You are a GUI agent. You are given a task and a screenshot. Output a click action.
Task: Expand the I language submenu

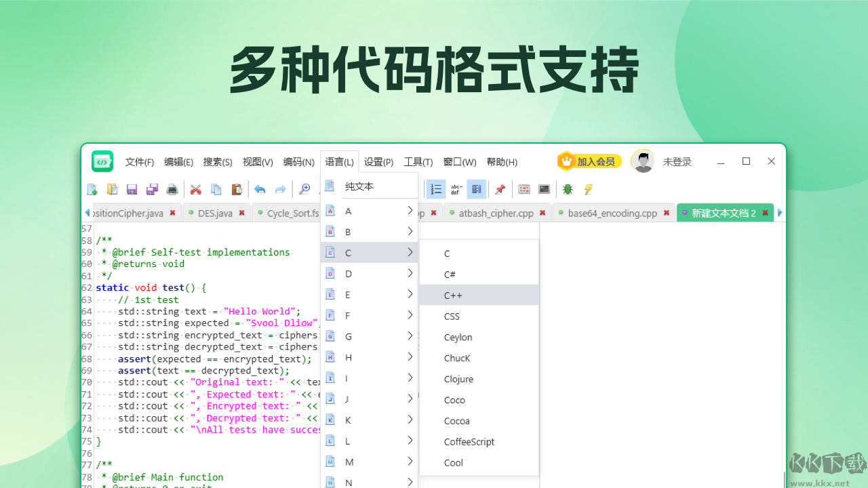click(369, 378)
